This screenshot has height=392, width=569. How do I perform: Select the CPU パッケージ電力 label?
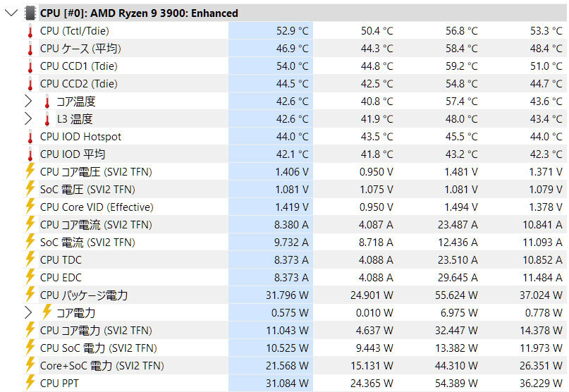pyautogui.click(x=84, y=295)
